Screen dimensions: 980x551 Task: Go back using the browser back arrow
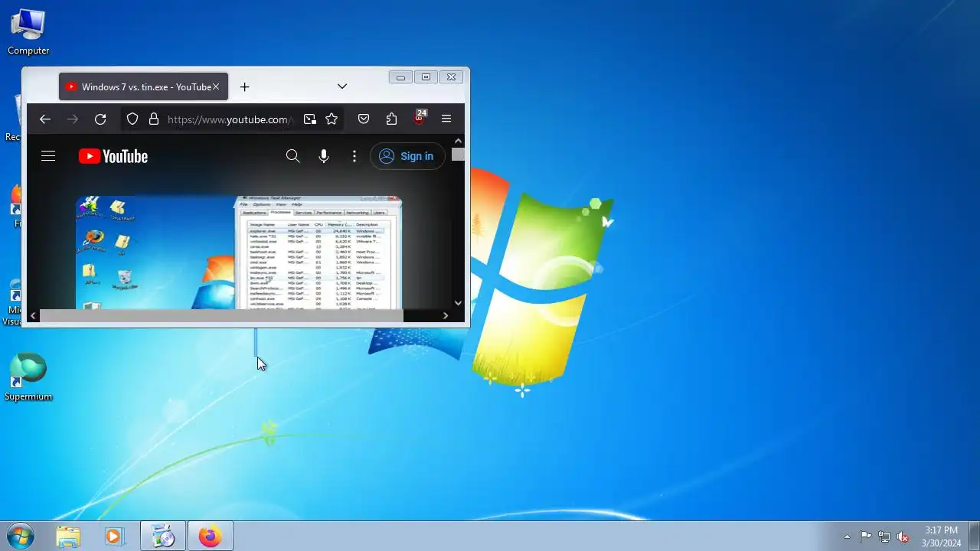[44, 119]
